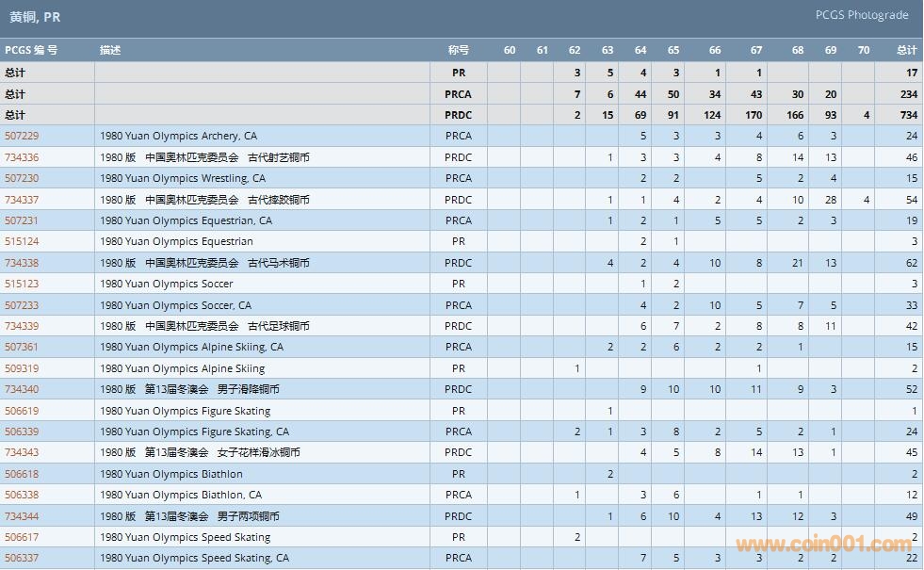Open coin 515123 Soccer PR link
Screen dimensions: 924x570
pyautogui.click(x=22, y=284)
